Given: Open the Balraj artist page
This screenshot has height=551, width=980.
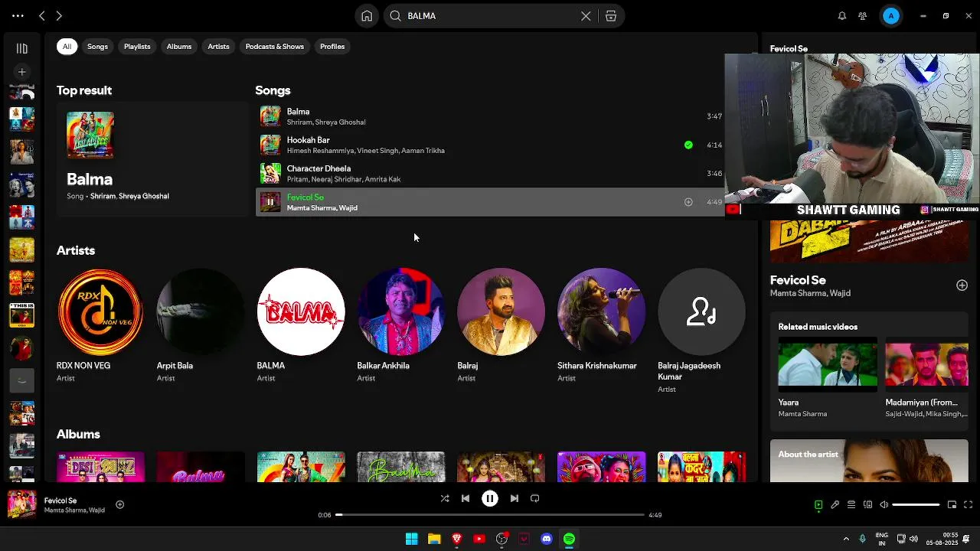Looking at the screenshot, I should [501, 325].
